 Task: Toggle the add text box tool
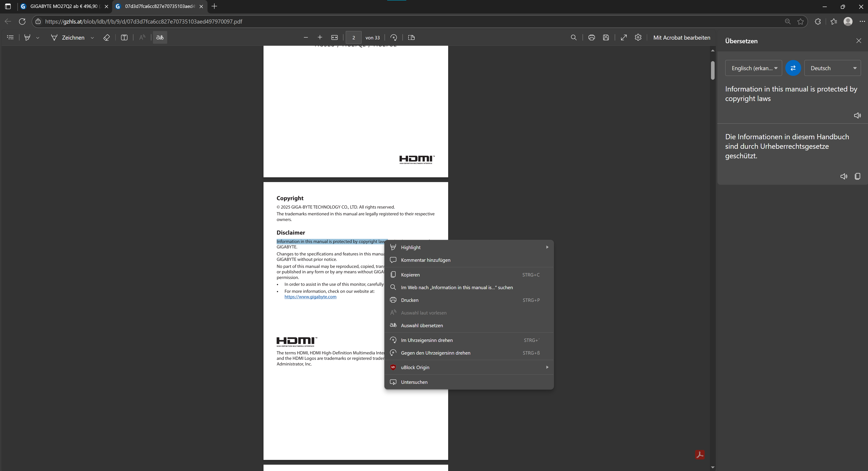[x=124, y=38]
